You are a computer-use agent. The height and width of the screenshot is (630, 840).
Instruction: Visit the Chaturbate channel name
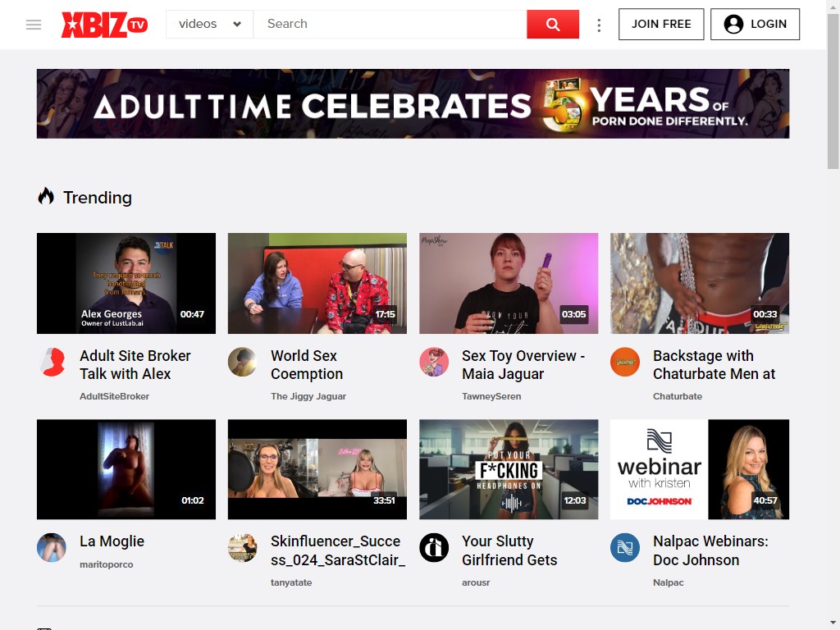tap(678, 396)
